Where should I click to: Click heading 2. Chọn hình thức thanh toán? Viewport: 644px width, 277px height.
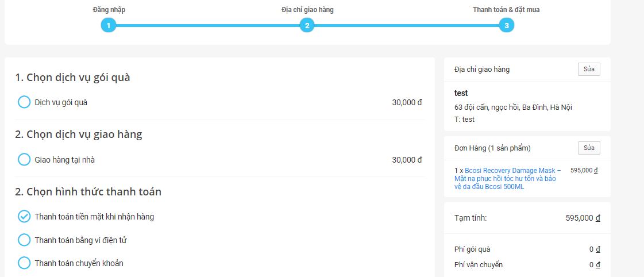click(88, 191)
